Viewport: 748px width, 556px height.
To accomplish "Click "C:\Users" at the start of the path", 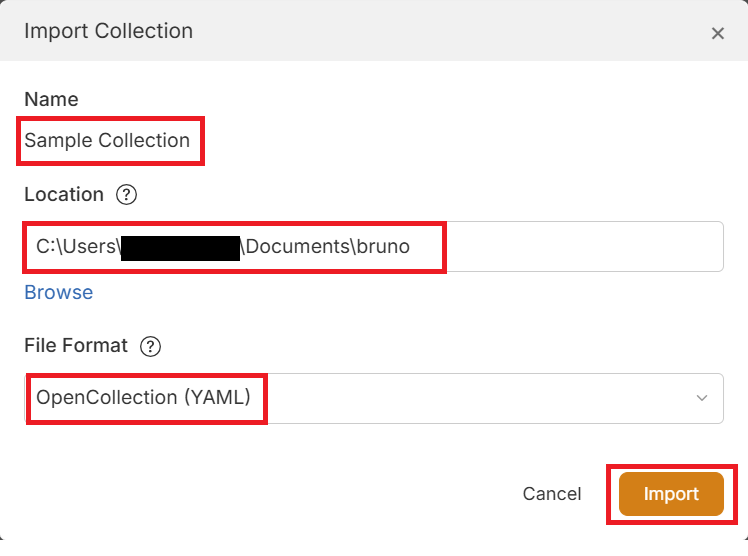I will [77, 246].
